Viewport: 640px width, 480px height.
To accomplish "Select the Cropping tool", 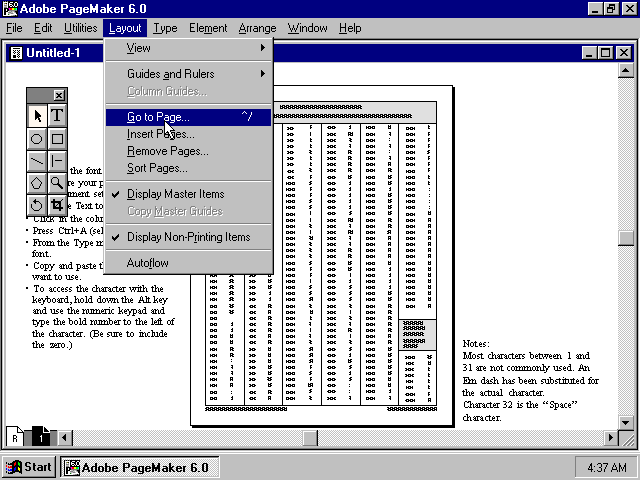I will click(x=57, y=204).
